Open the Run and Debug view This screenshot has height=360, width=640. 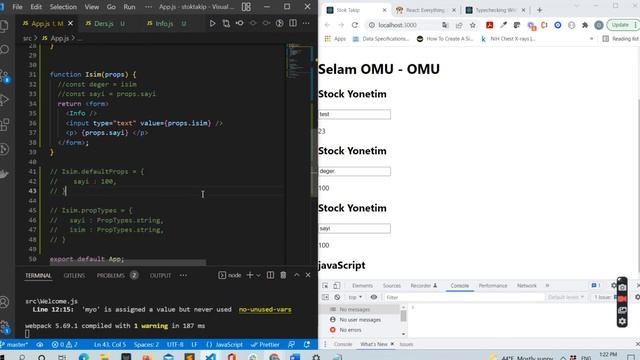coord(4,100)
